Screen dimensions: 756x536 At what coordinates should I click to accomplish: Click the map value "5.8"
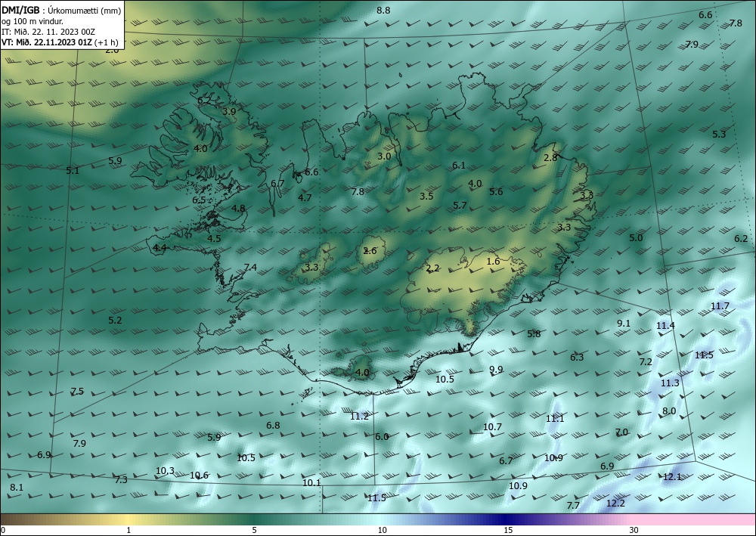point(534,333)
